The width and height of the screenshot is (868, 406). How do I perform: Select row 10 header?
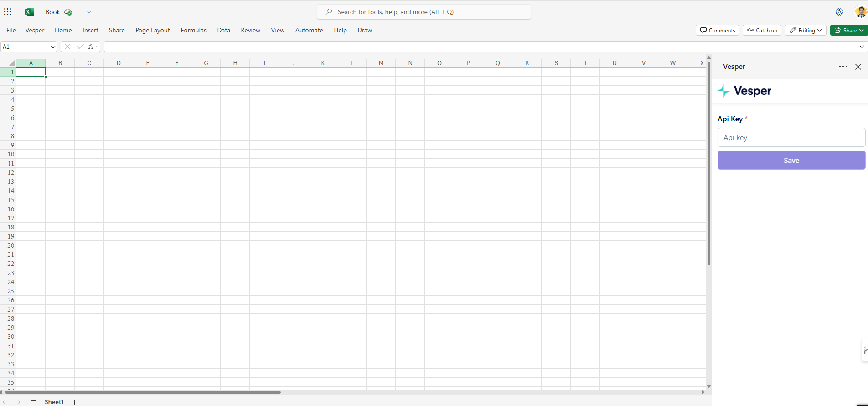click(x=8, y=154)
